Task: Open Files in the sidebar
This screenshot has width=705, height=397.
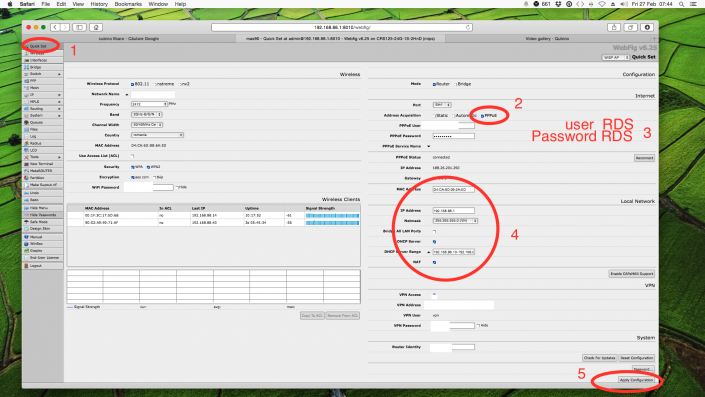Action: (43, 129)
